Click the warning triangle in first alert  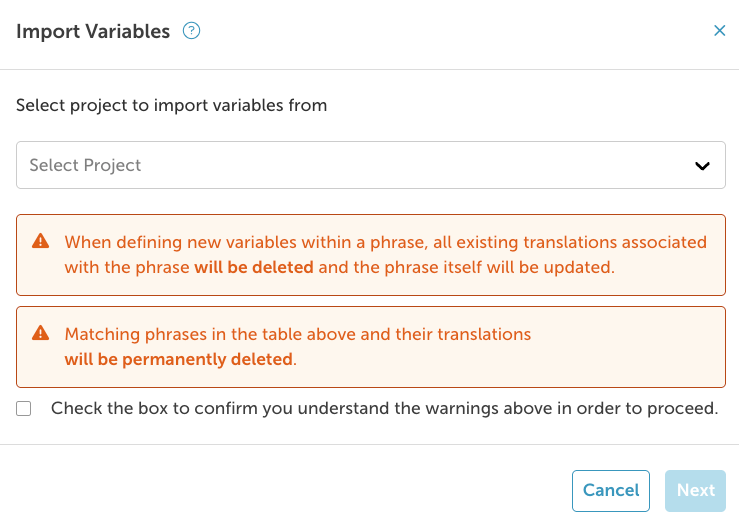41,242
